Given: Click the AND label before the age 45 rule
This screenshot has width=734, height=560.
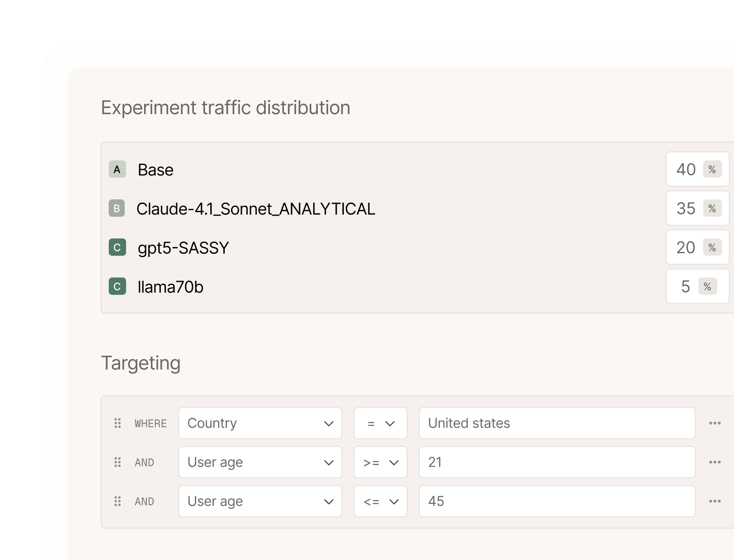Looking at the screenshot, I should [x=145, y=502].
